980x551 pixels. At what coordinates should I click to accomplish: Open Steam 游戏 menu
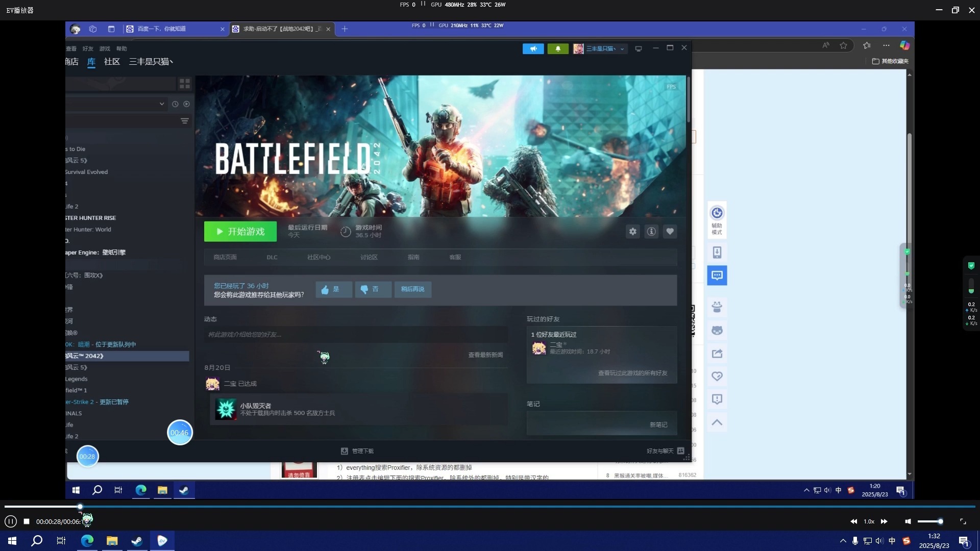105,48
